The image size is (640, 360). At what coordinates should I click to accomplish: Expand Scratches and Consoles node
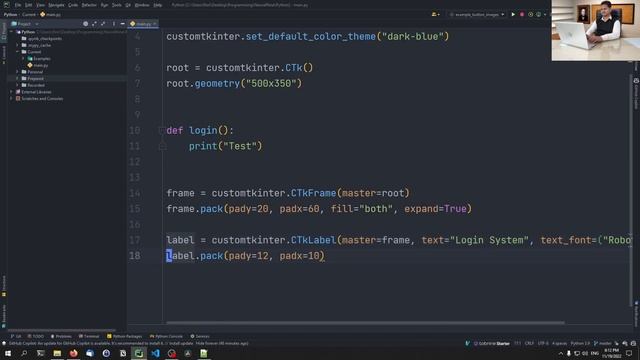coord(12,98)
